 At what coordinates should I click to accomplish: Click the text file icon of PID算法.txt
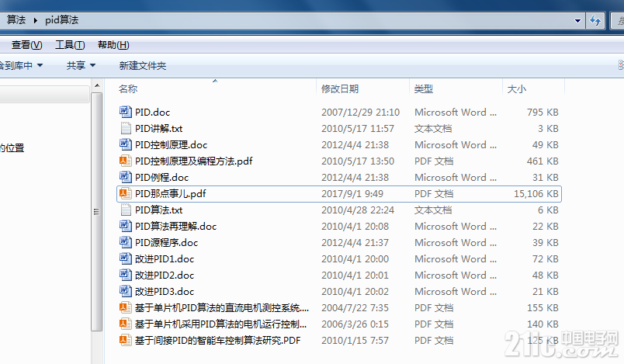pyautogui.click(x=126, y=210)
